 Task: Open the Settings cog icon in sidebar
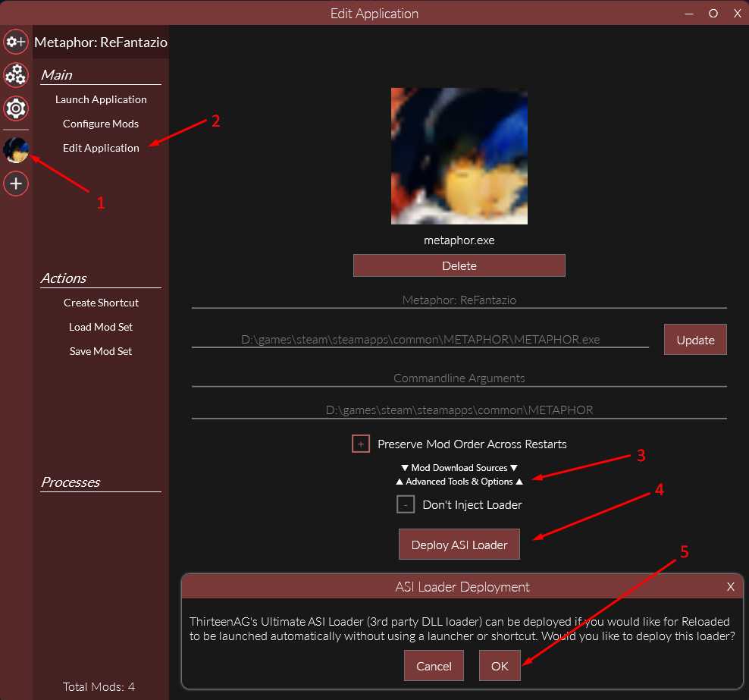[16, 108]
